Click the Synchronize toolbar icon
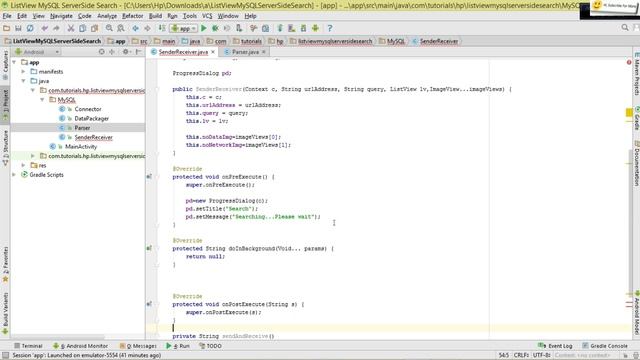Viewport: 640px width, 360px height. coord(30,28)
